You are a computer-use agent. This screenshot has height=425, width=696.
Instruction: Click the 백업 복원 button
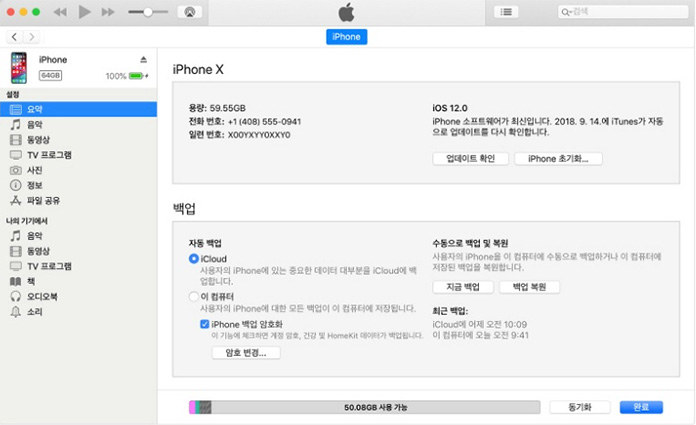529,287
